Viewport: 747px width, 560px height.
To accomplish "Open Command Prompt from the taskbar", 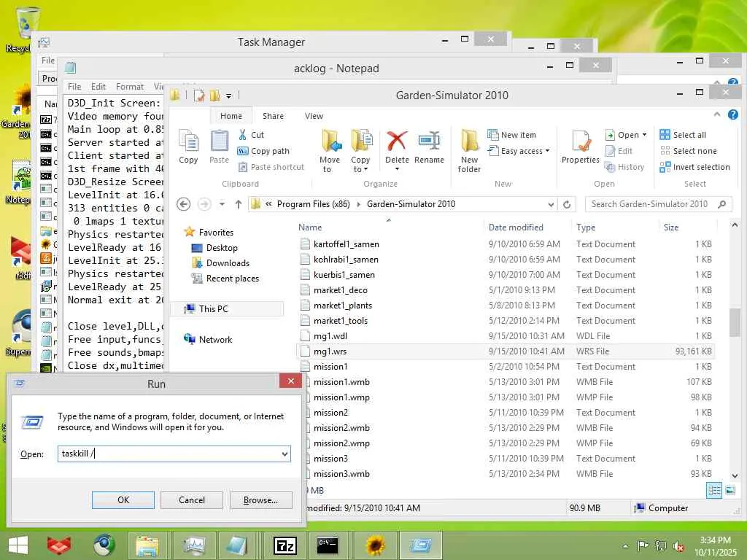I will (x=328, y=545).
